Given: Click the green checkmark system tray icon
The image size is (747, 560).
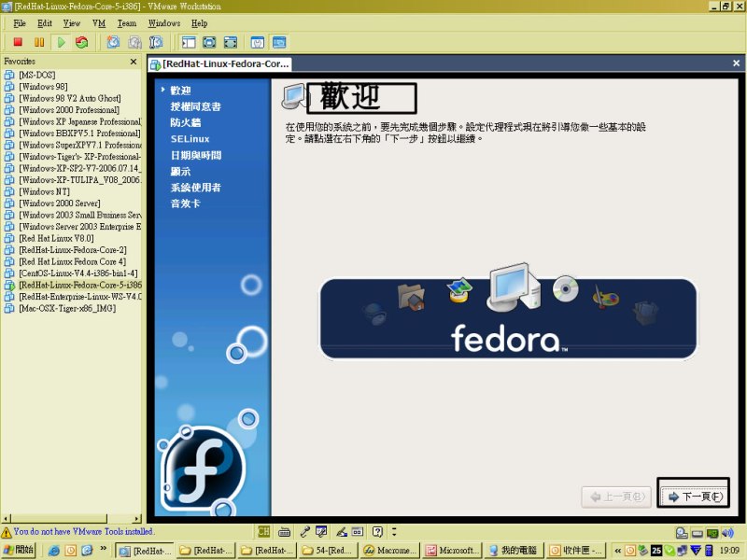Looking at the screenshot, I should 669,551.
